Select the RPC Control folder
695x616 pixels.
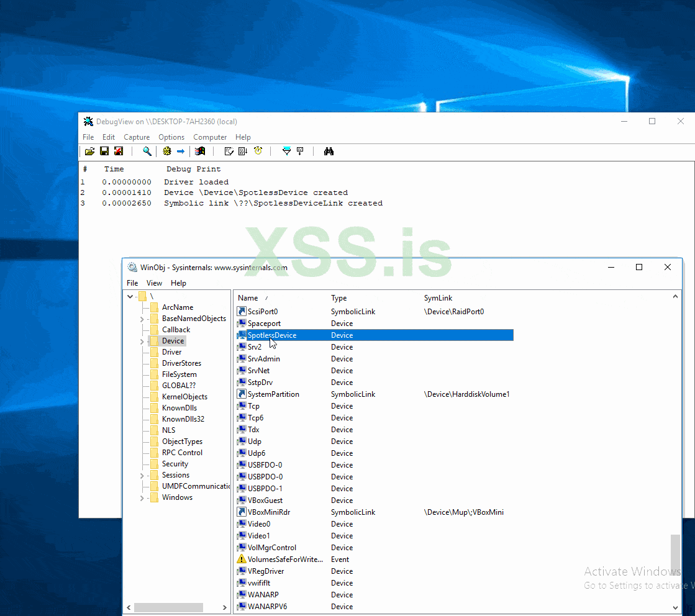pos(182,453)
